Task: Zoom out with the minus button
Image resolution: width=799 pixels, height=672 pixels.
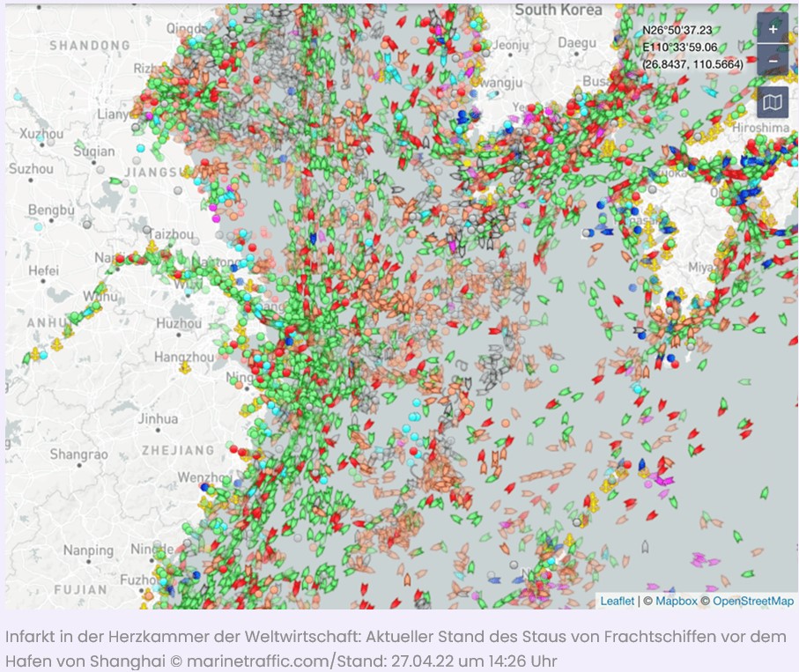Action: tap(773, 60)
